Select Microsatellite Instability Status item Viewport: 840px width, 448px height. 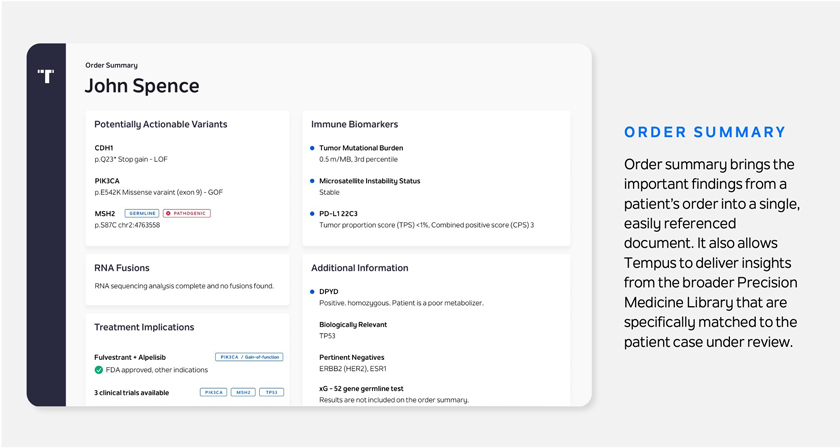coord(370,181)
